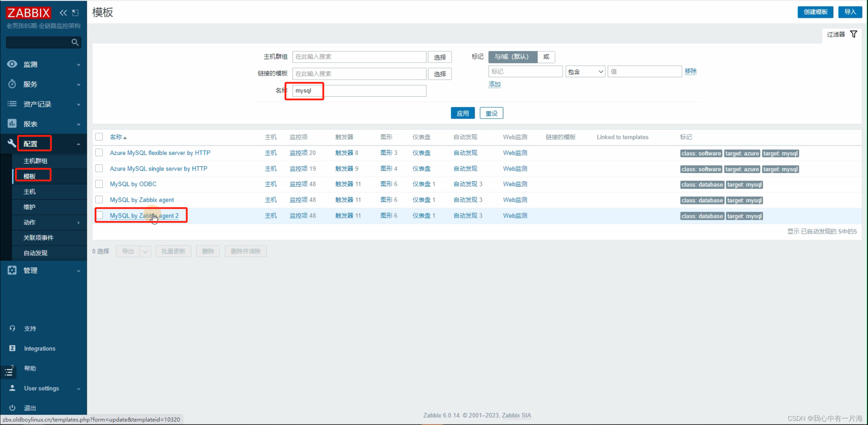The height and width of the screenshot is (425, 868).
Task: Select the 与/或 (默认) tag mode
Action: pos(513,57)
